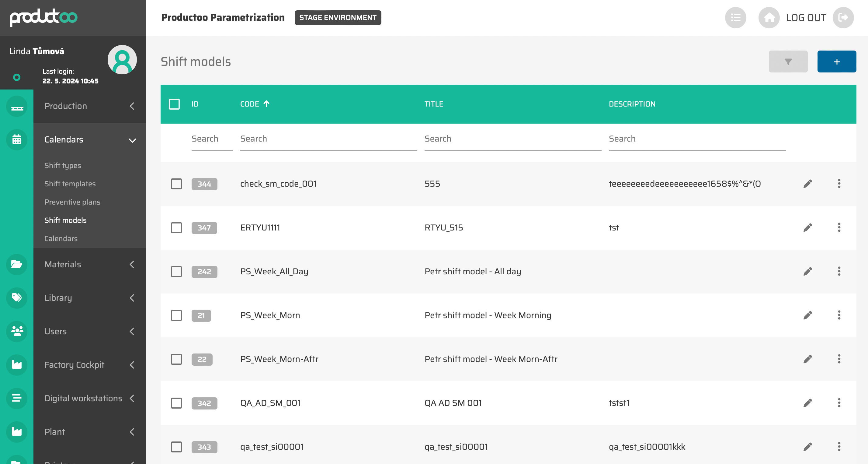Check the box for row ID 344
868x464 pixels.
176,184
